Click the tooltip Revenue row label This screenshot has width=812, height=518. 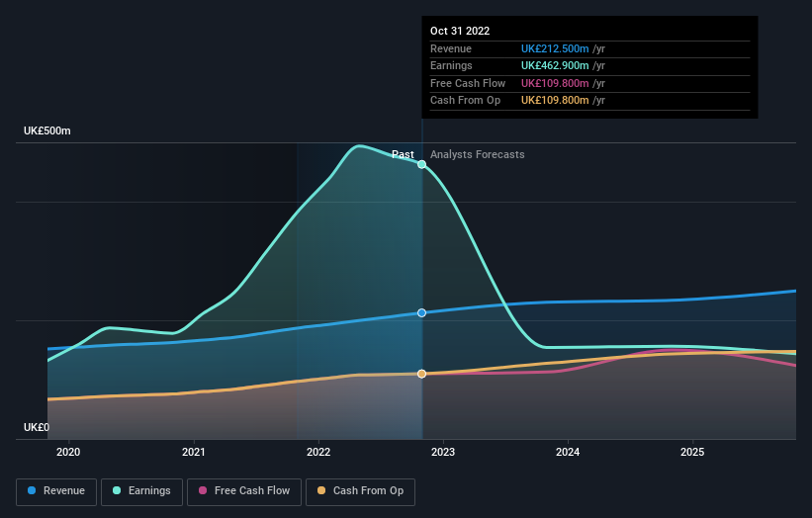pyautogui.click(x=451, y=48)
